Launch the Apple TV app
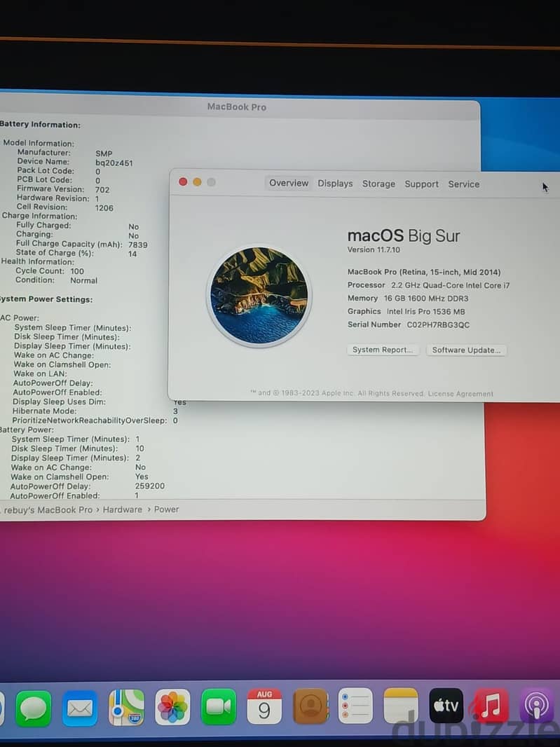Screen dimensions: 560x747 click(x=446, y=706)
